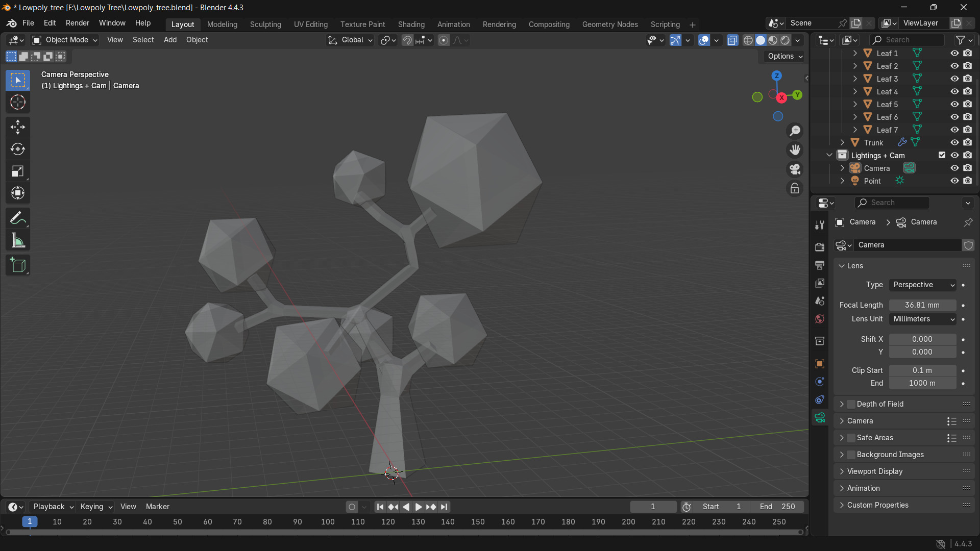Select the Add Cube tool
The width and height of the screenshot is (980, 551).
tap(18, 265)
